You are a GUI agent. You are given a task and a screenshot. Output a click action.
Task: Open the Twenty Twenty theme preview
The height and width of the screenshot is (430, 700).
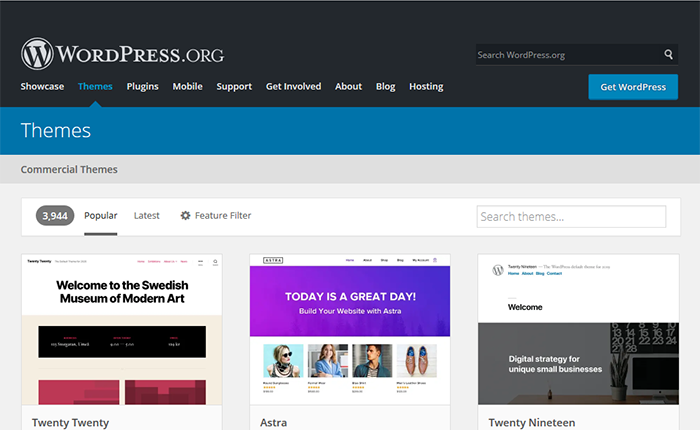click(x=121, y=330)
